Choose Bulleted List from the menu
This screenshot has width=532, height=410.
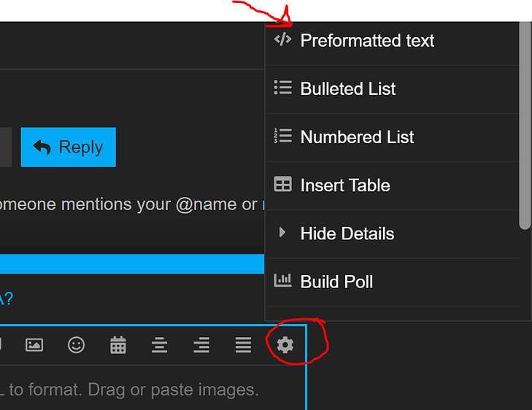point(392,89)
